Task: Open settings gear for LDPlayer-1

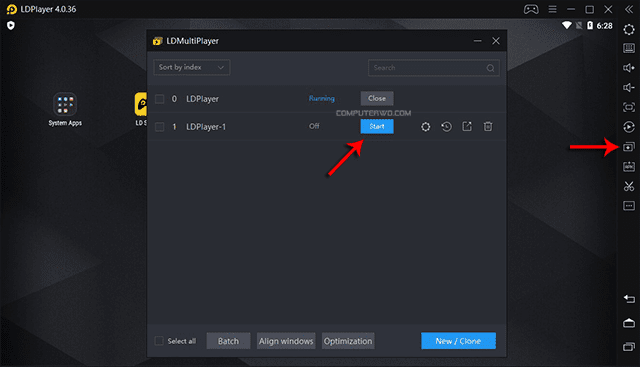Action: point(425,127)
